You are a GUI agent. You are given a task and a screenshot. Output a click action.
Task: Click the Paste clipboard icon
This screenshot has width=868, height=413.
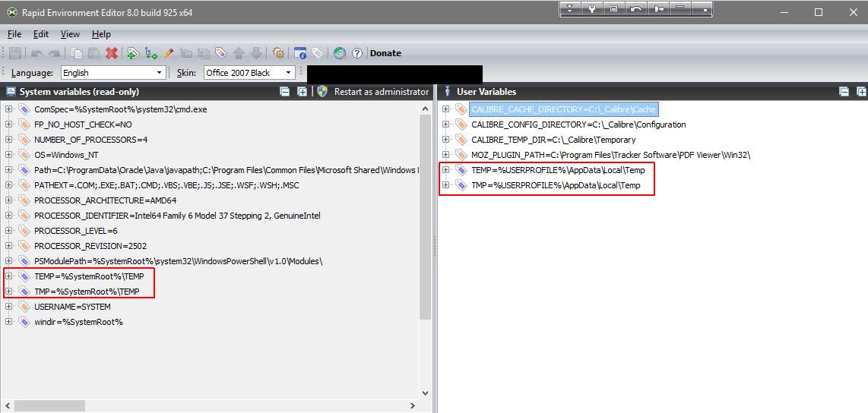click(x=94, y=53)
